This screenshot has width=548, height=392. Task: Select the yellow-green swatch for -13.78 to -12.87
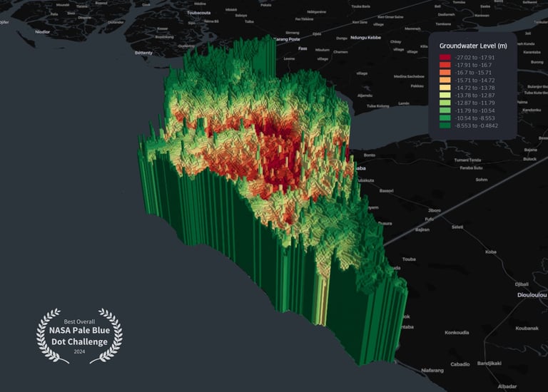[445, 96]
